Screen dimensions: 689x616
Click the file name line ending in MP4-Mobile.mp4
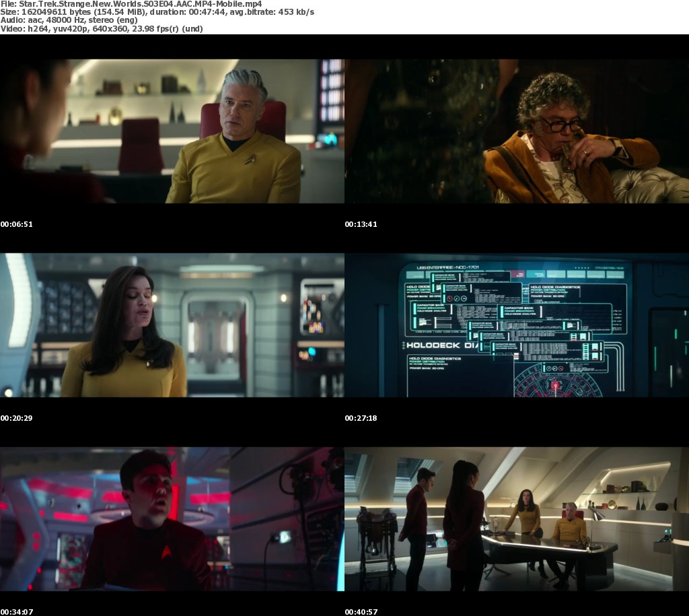click(x=131, y=4)
